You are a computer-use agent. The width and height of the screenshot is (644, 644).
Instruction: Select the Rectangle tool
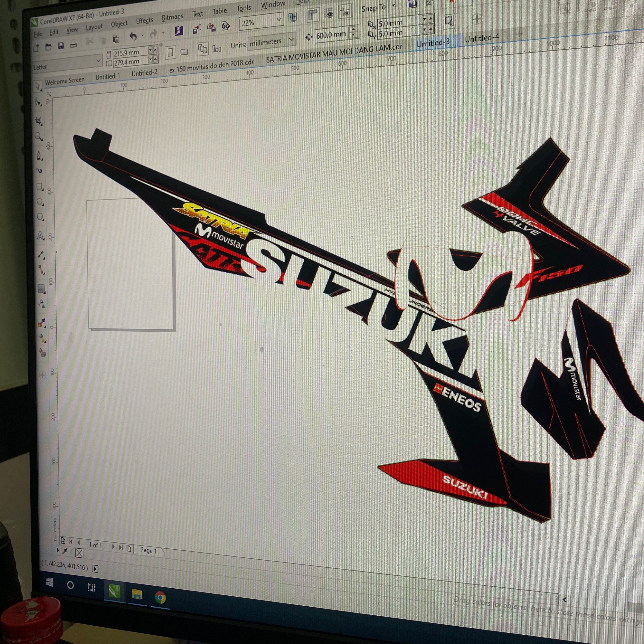coord(40,186)
